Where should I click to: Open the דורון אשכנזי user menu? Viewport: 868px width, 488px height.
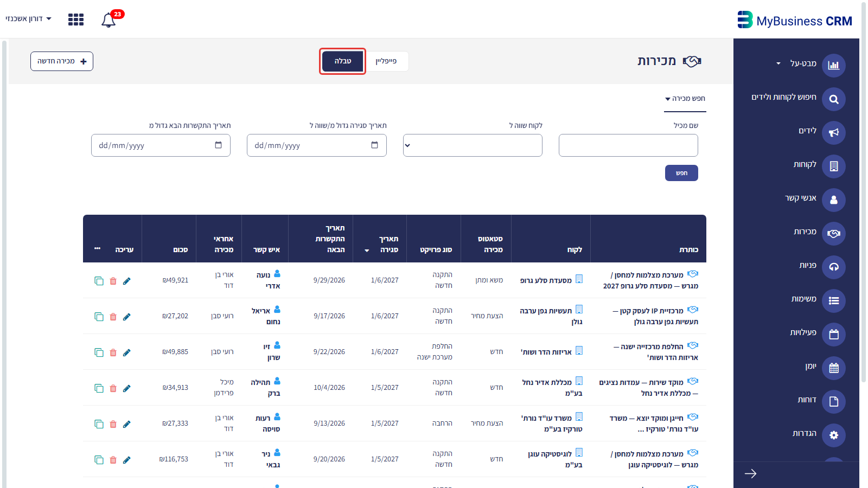coord(28,18)
